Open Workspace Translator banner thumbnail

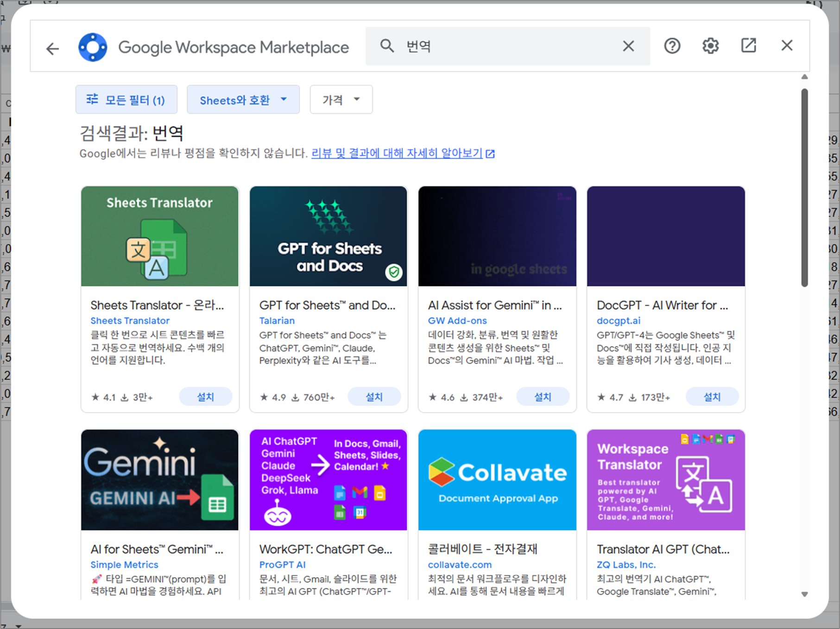(666, 480)
